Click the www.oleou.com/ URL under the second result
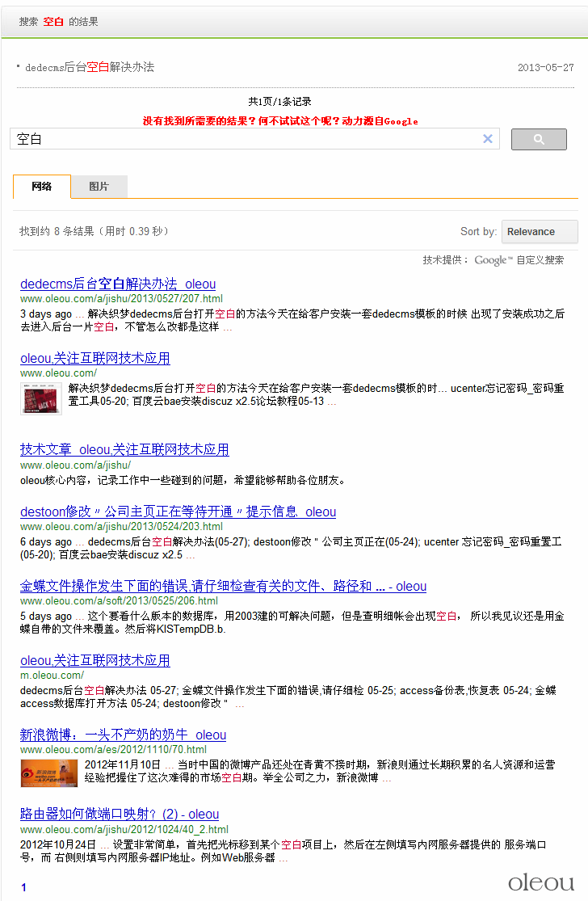This screenshot has width=588, height=901. click(x=58, y=373)
